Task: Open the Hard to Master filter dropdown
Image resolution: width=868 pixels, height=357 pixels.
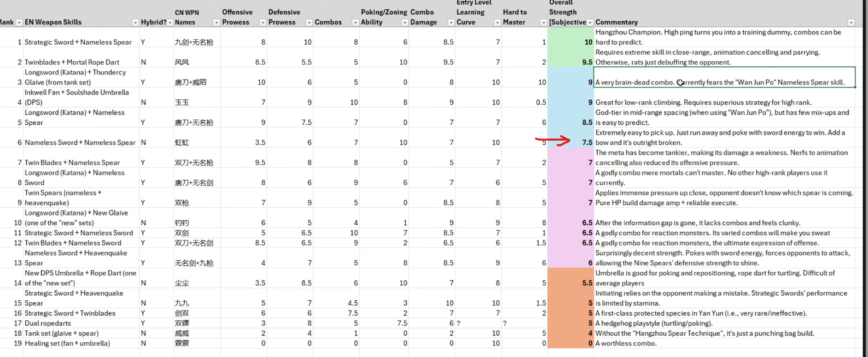Action: pos(543,23)
